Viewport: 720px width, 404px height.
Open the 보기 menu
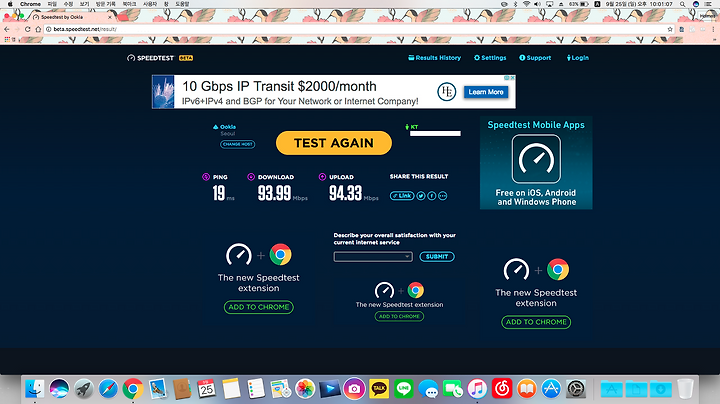tap(84, 4)
